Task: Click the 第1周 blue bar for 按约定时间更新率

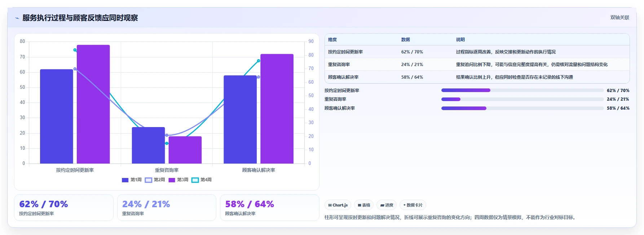Action: tap(57, 116)
